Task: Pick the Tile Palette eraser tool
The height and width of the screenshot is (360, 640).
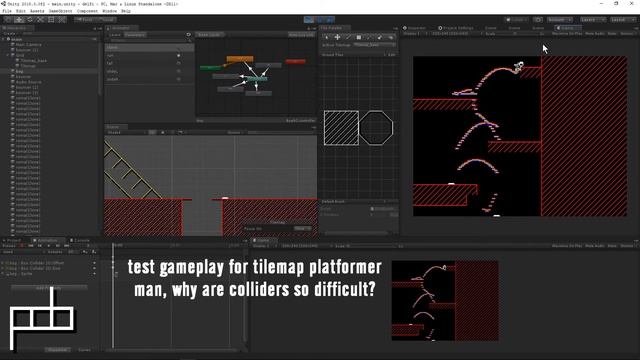Action: (380, 37)
